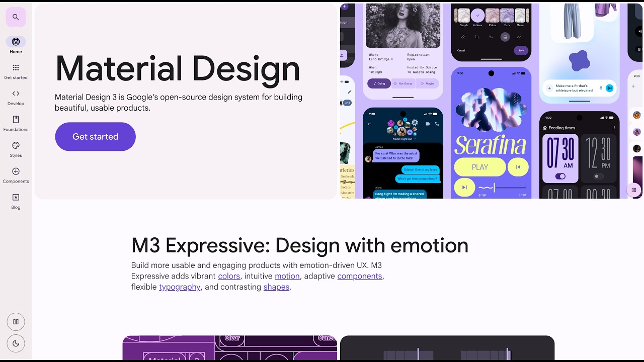Click the 07 30 AM alarm card
The height and width of the screenshot is (362, 644).
[560, 158]
